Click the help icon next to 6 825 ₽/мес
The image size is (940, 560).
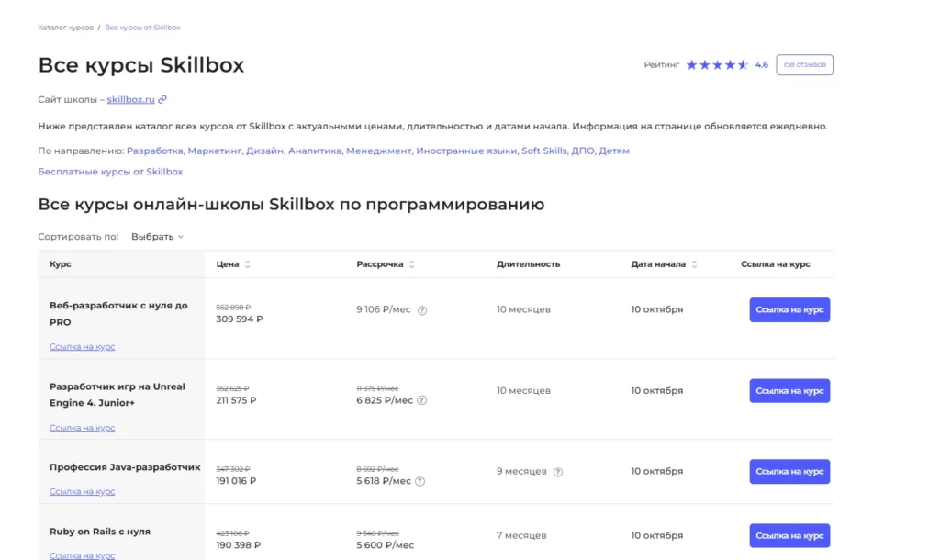[421, 400]
